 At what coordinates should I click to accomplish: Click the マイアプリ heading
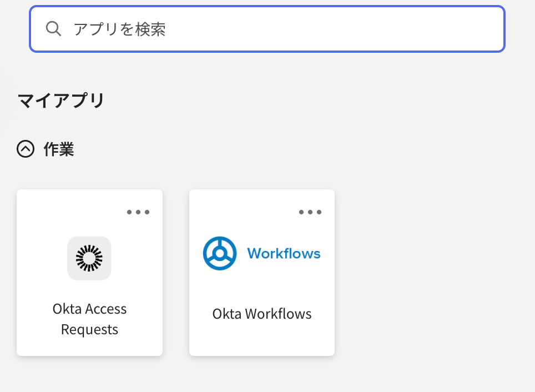click(60, 100)
